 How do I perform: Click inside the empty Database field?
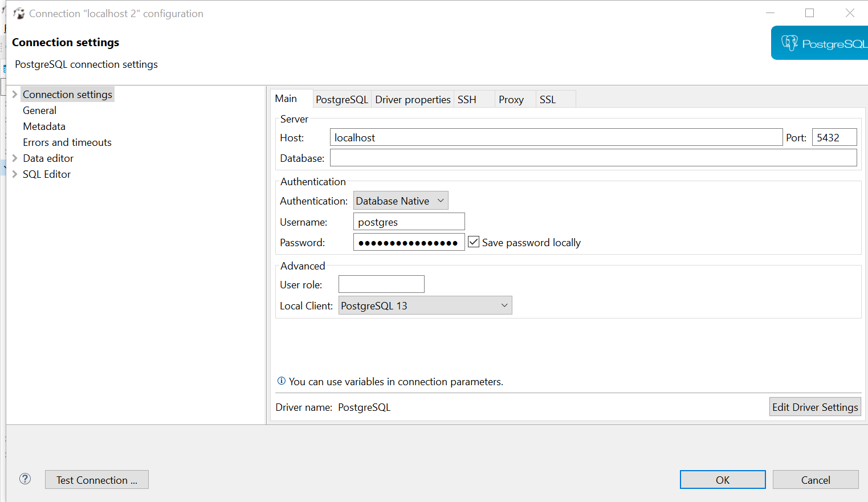pos(593,158)
